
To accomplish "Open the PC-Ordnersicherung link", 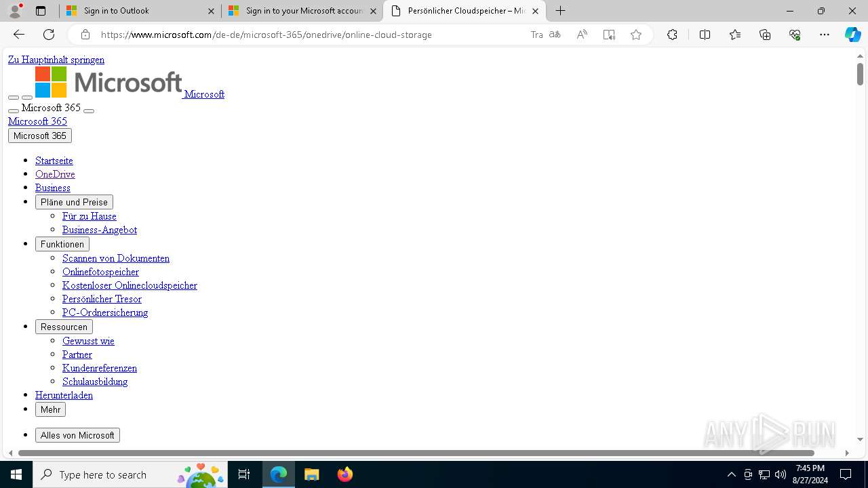I will coord(105,312).
